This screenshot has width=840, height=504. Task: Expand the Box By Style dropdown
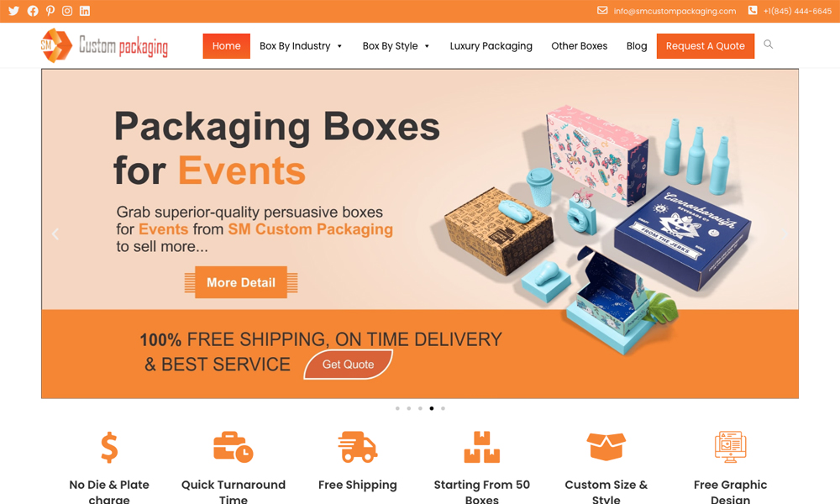pos(396,46)
